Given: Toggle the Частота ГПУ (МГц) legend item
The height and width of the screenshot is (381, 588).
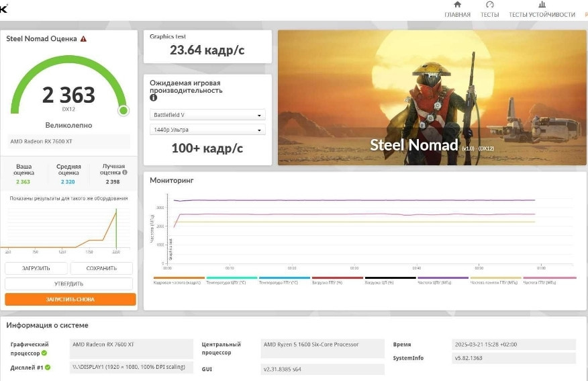Looking at the screenshot, I should (x=549, y=280).
